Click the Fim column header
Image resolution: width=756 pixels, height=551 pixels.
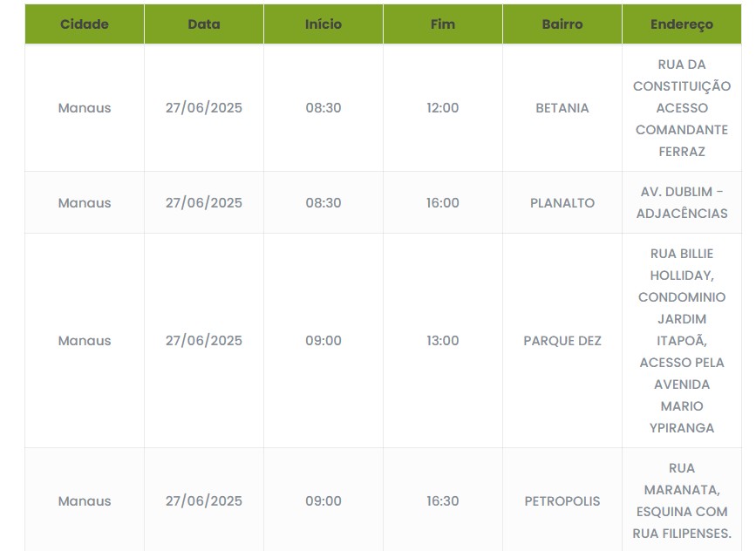coord(443,24)
